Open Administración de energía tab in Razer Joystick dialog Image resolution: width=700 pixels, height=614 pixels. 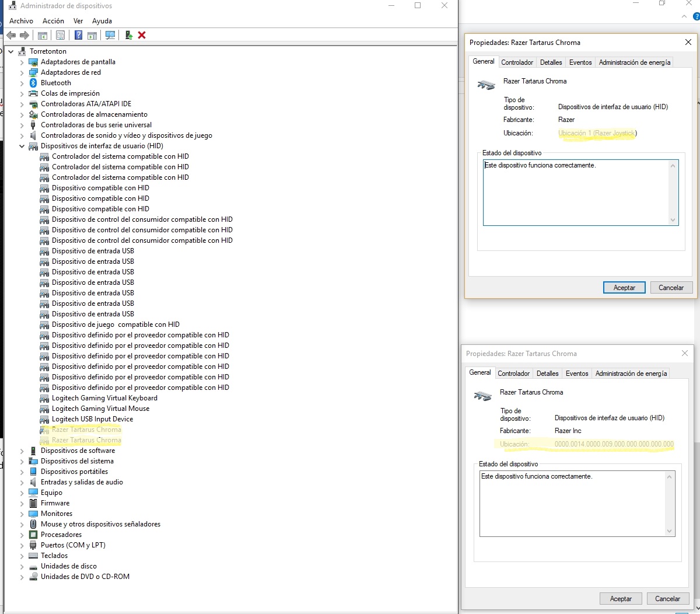click(x=635, y=62)
